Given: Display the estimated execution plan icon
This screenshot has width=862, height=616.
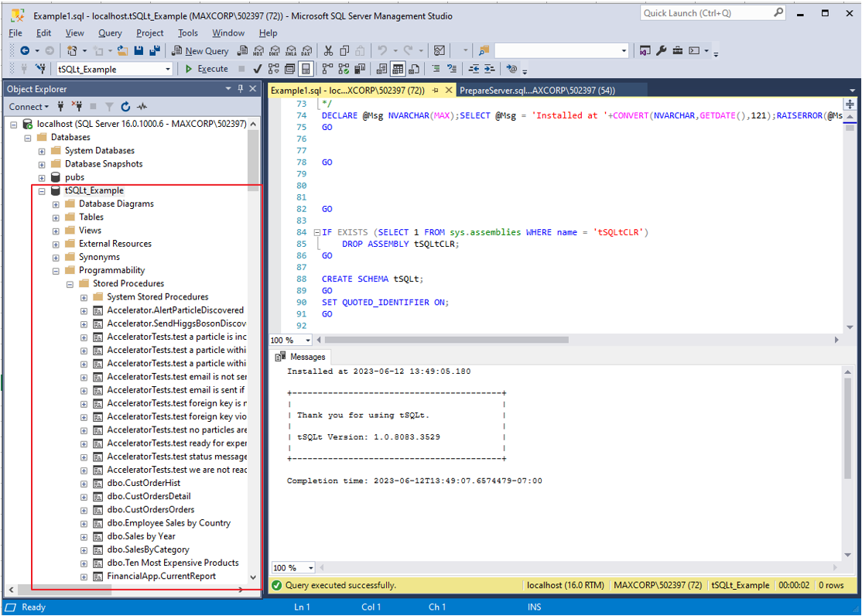Looking at the screenshot, I should click(275, 69).
